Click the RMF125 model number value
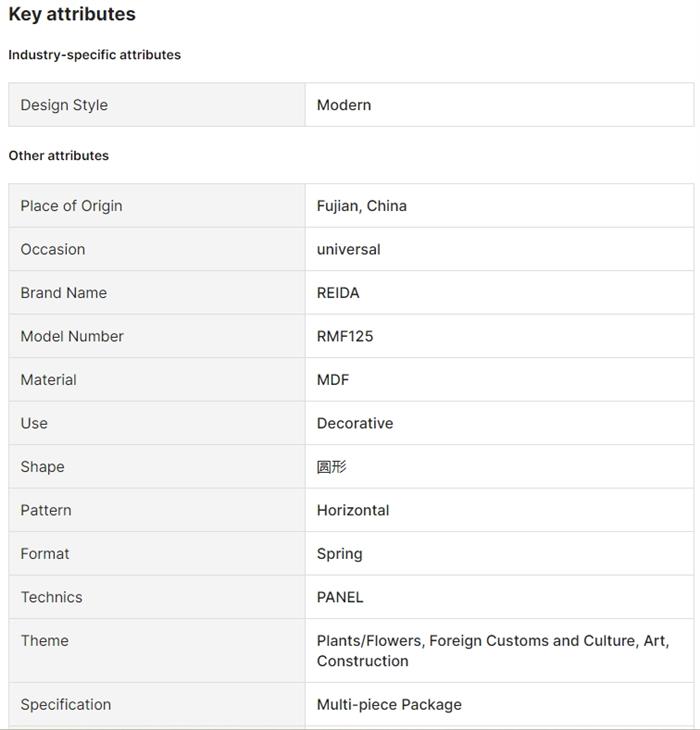Screen dimensions: 700x730 (345, 337)
